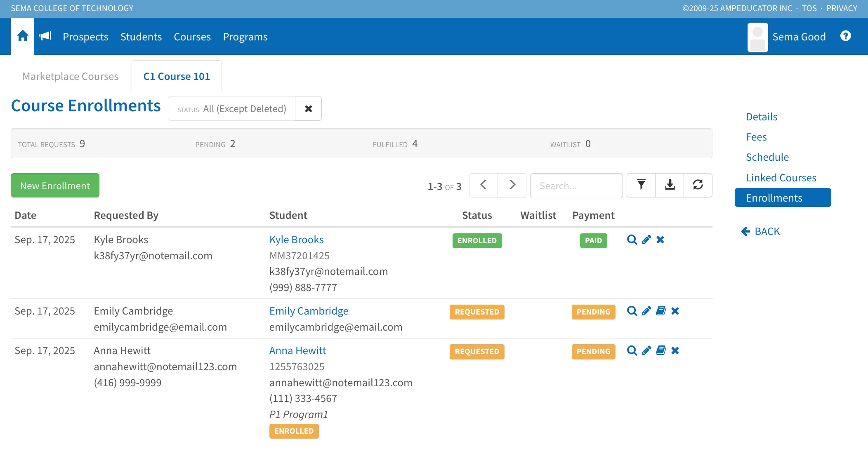Screen dimensions: 868x451
Task: Go to the previous page of results
Action: pyautogui.click(x=484, y=185)
